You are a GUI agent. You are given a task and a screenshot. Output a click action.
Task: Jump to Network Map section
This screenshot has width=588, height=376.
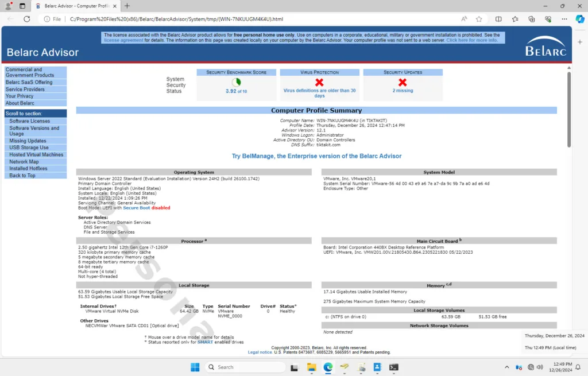tap(36, 161)
